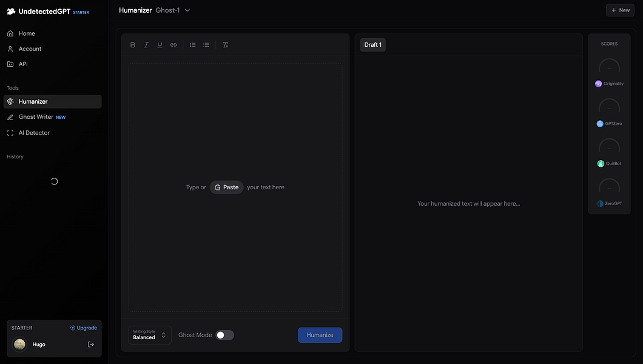Open the Writing Style Balanced selector
Screen dimensions: 643x364
(x=150, y=335)
